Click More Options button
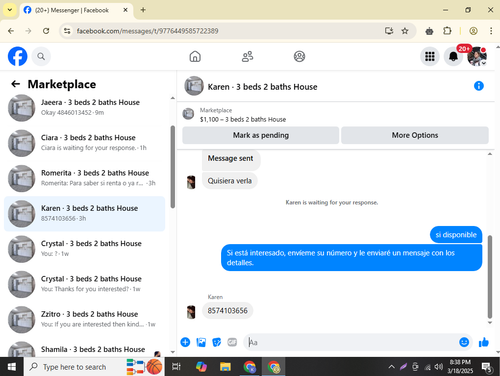500x376 pixels. 415,135
